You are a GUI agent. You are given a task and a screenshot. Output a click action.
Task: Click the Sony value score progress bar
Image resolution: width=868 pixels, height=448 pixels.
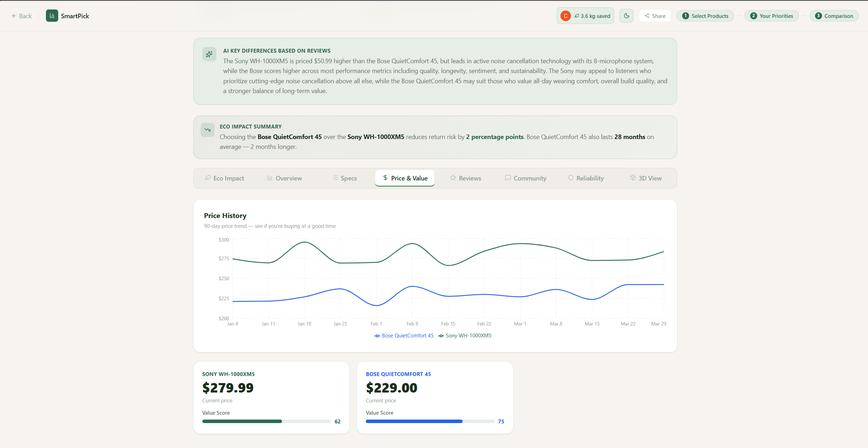click(x=267, y=421)
